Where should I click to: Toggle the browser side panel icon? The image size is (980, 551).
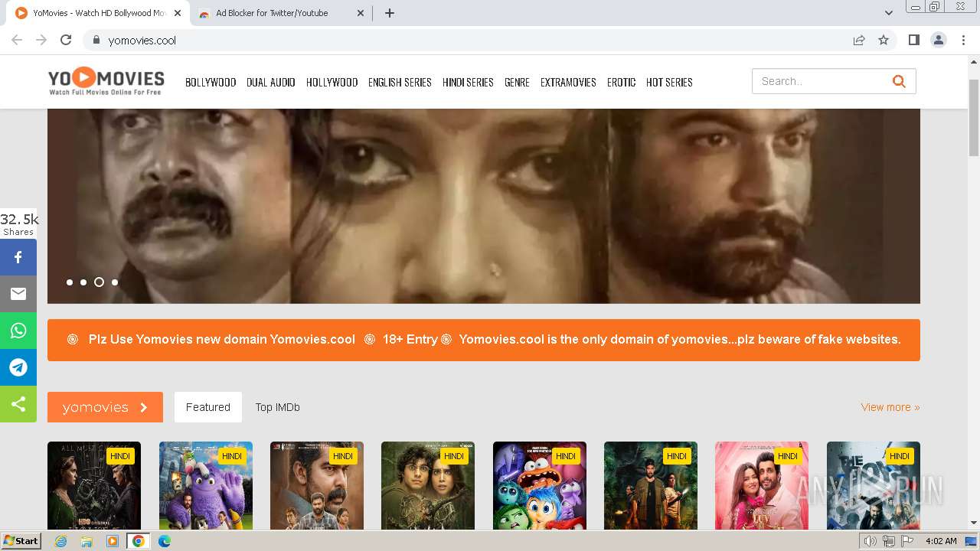click(x=913, y=40)
